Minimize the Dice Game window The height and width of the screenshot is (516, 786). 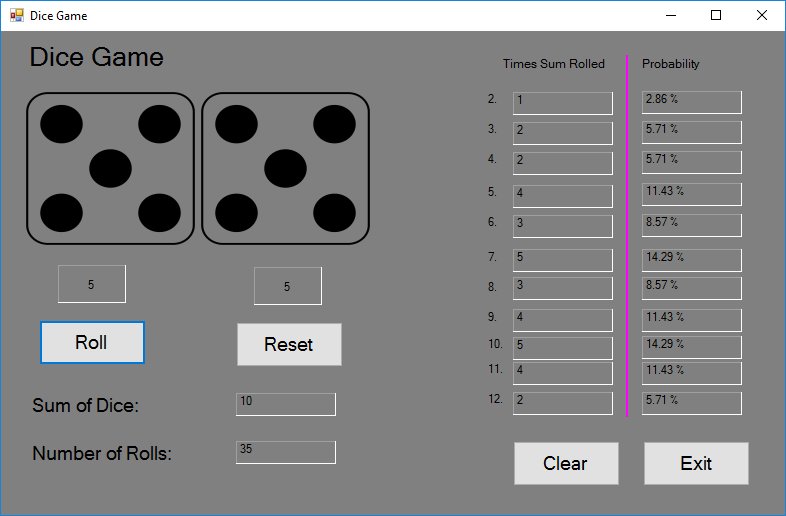[669, 15]
